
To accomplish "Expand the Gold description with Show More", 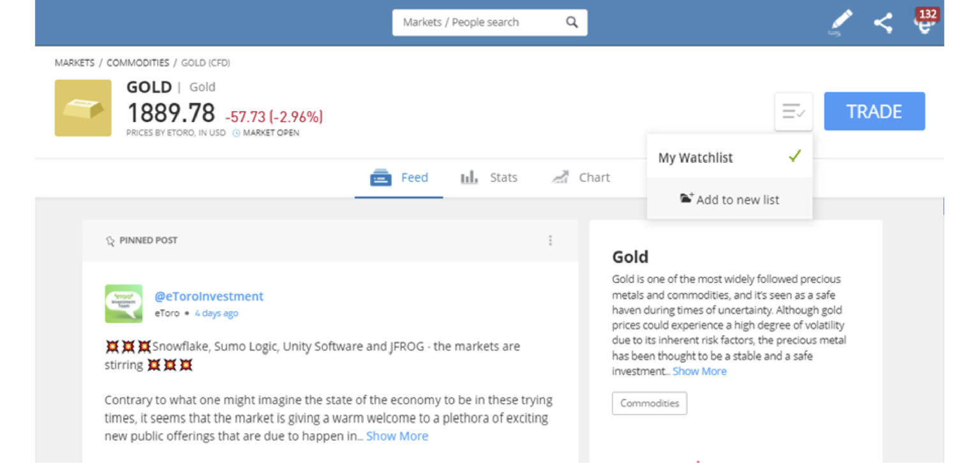I will 699,371.
